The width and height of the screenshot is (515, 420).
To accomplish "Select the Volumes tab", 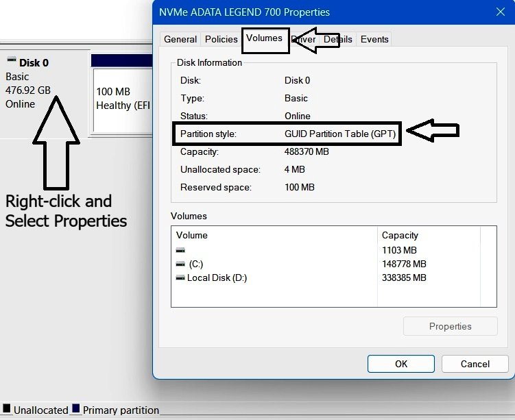I will pos(265,38).
